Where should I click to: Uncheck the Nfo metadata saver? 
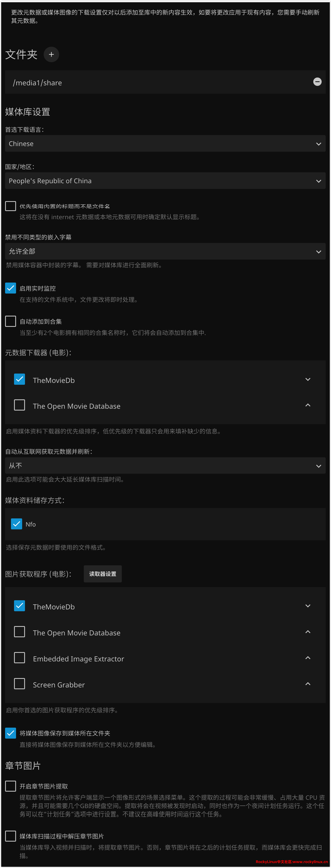click(16, 524)
